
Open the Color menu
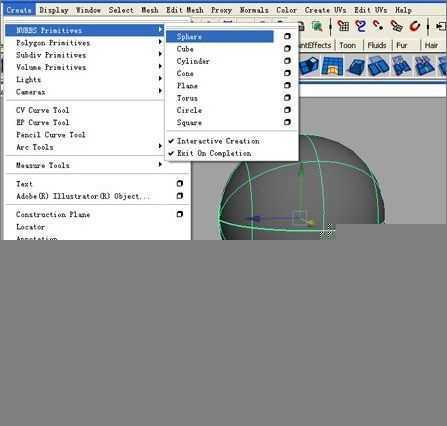286,10
